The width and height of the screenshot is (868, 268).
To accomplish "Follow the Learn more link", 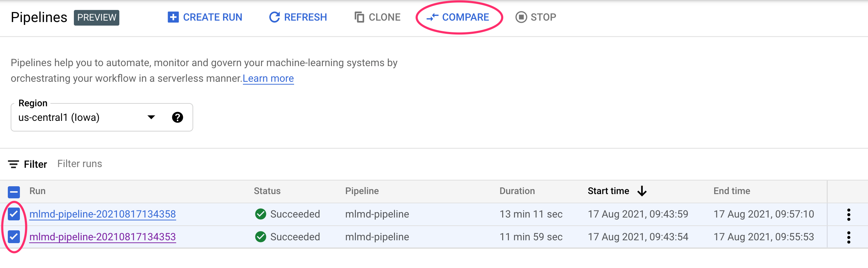I will (268, 78).
